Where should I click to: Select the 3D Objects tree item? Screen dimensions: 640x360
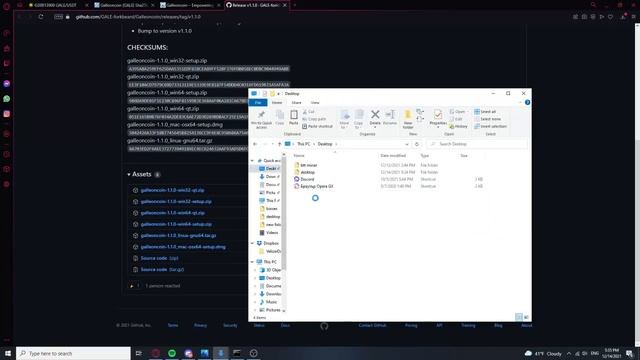[x=270, y=270]
